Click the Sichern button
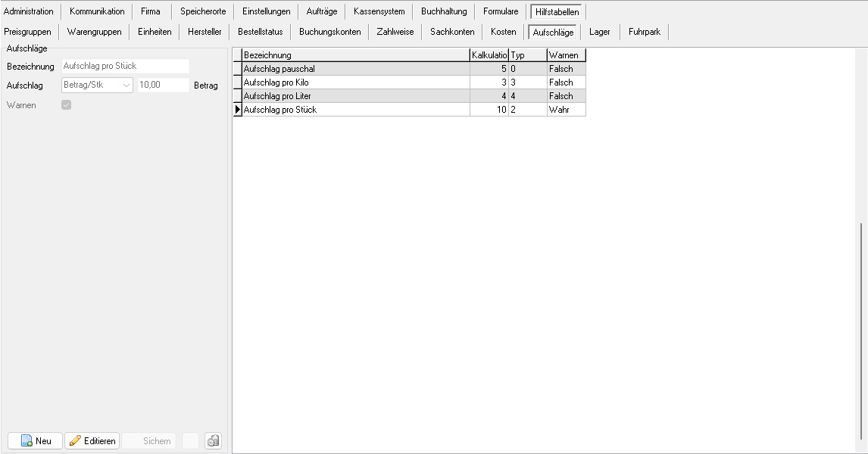Image resolution: width=868 pixels, height=454 pixels. point(149,440)
